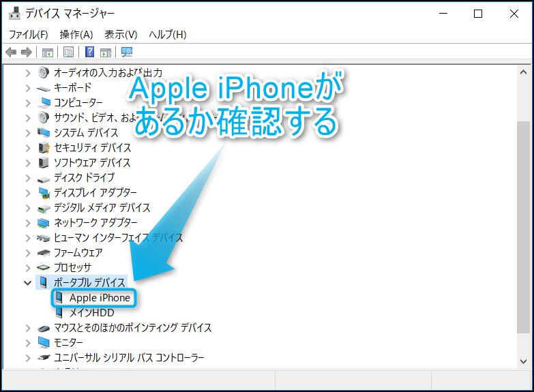Open the 操作(A) menu
Viewport: 534px width, 392px height.
click(76, 34)
